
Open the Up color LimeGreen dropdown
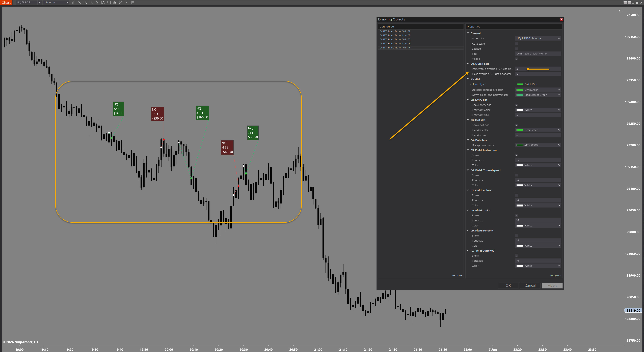538,90
